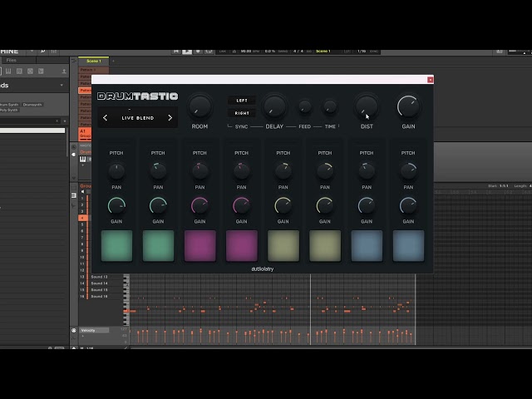Select the Scene 1 tab
Viewport: 532px width, 399px height.
94,61
